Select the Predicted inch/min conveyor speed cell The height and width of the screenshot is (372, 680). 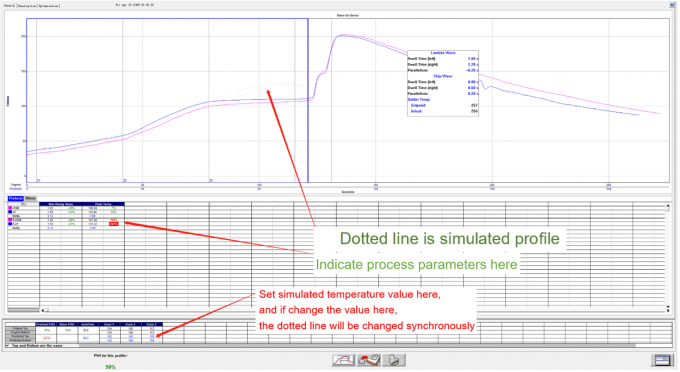tap(85, 338)
